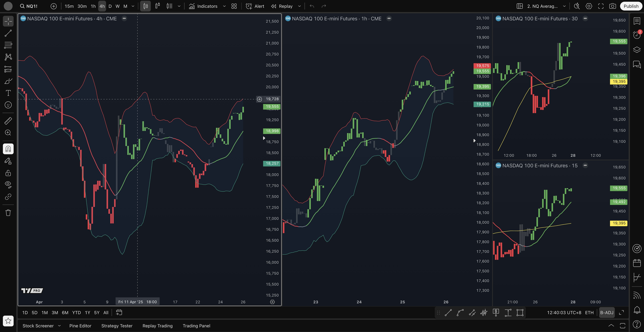Open the Calendar panel in right sidebar
The height and width of the screenshot is (332, 644).
(x=636, y=263)
